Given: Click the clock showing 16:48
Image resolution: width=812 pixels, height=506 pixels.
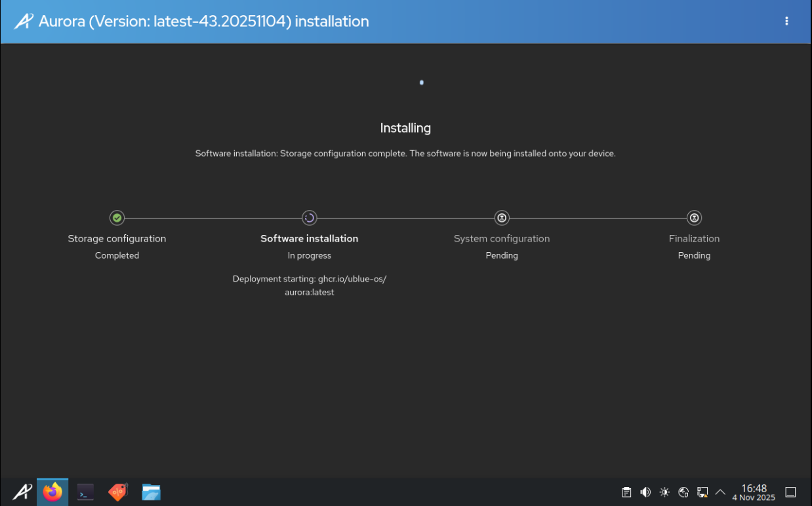Looking at the screenshot, I should click(x=754, y=492).
